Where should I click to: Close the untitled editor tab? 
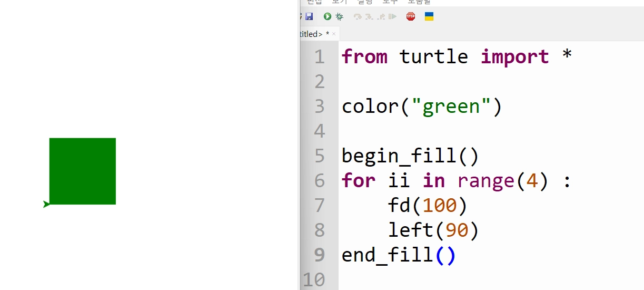[334, 34]
